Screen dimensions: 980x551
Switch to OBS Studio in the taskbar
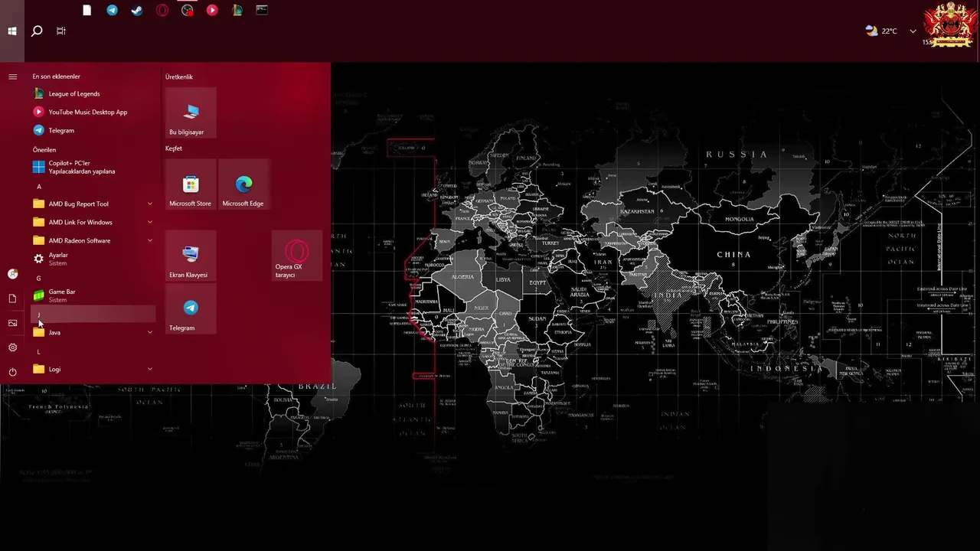tap(188, 11)
